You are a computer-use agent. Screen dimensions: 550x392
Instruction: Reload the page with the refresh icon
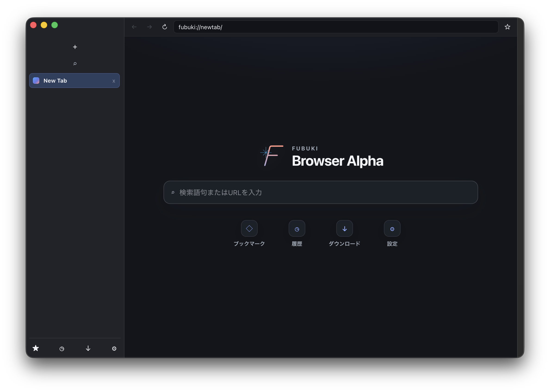165,27
